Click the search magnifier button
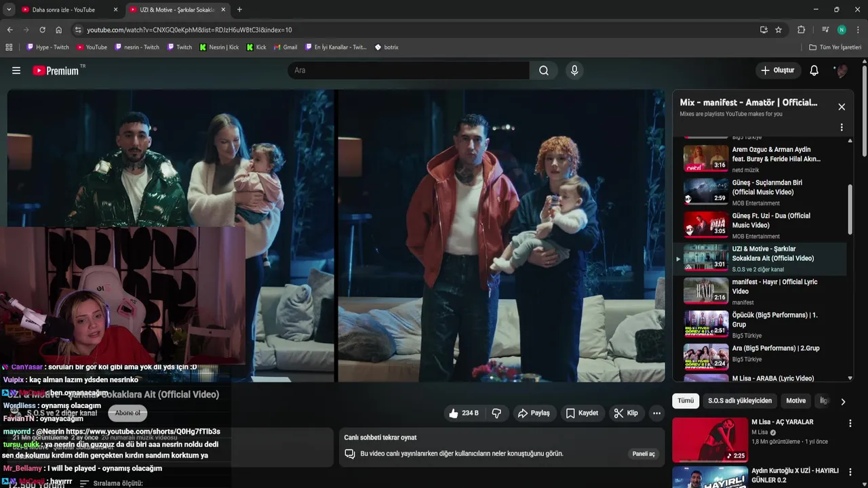Viewport: 868px width, 488px height. pos(544,70)
